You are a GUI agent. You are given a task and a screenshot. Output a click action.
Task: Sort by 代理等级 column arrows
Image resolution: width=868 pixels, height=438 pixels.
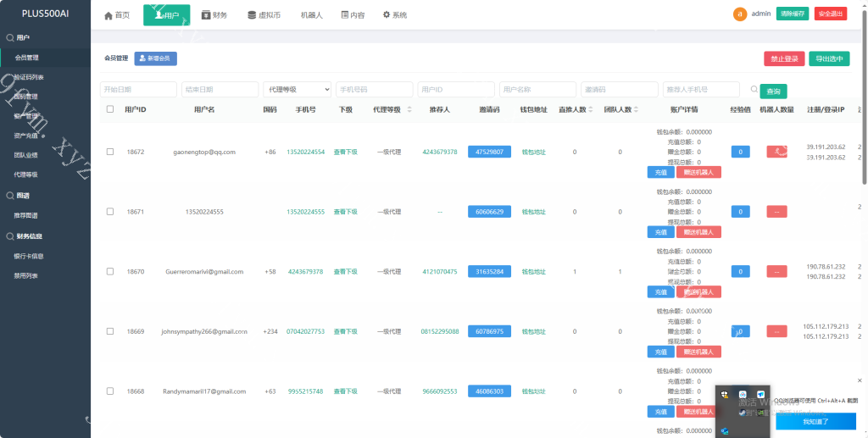[409, 109]
